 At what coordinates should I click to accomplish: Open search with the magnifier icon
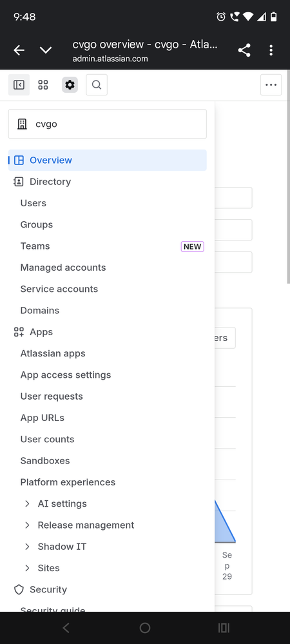pos(97,85)
